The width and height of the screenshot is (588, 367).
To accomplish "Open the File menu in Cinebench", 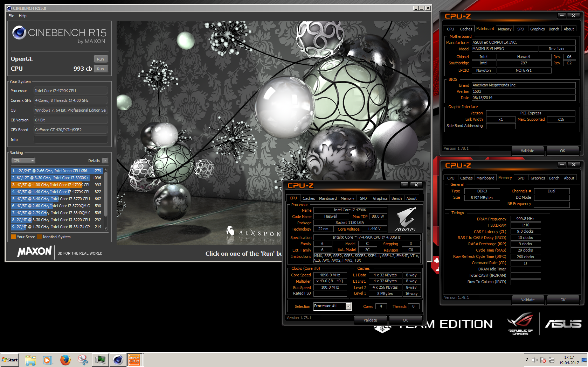I will 11,16.
